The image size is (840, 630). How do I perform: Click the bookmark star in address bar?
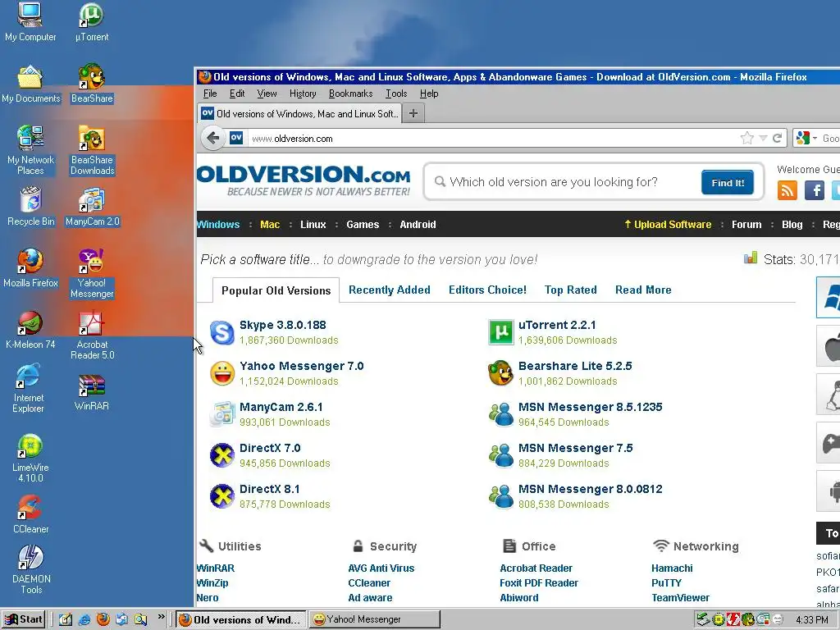click(746, 138)
